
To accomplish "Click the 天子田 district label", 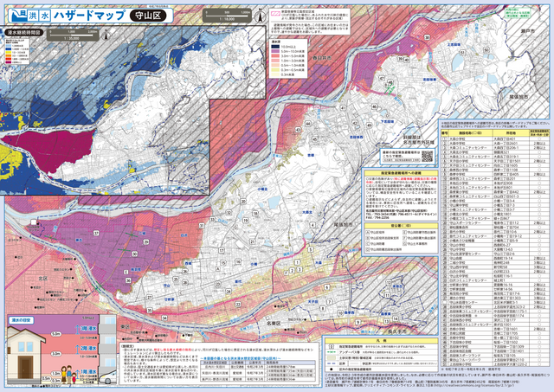I will (312, 302).
